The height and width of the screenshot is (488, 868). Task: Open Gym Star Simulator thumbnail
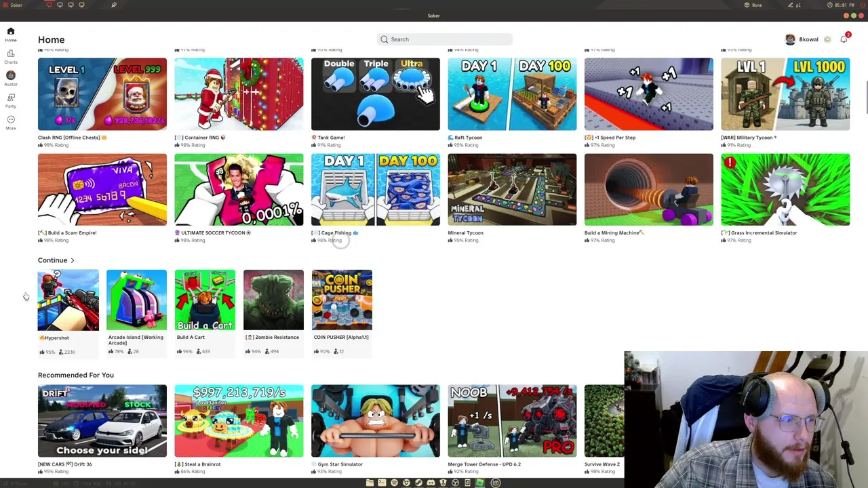pyautogui.click(x=376, y=421)
